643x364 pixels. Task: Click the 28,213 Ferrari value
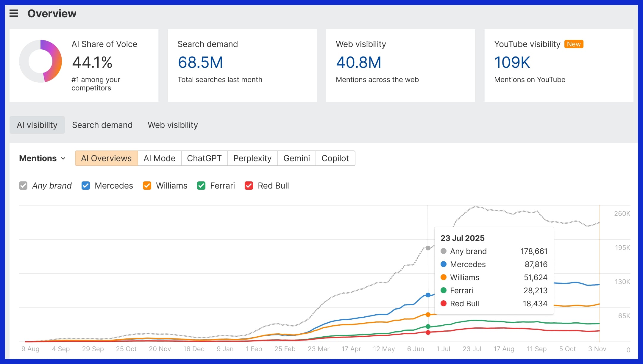[x=536, y=291]
